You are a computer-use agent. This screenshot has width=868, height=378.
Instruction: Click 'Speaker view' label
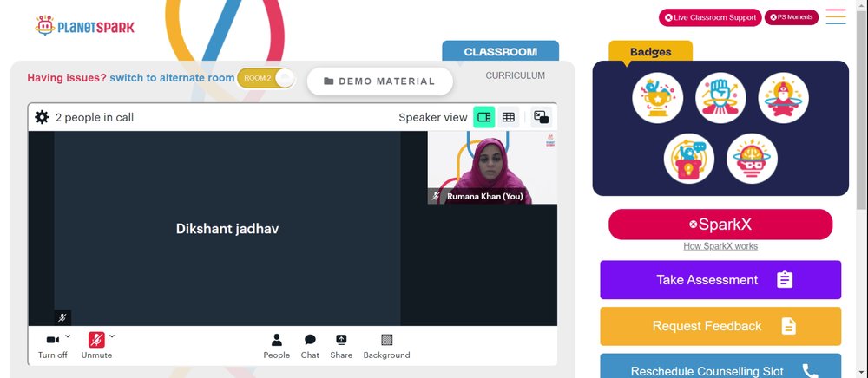pyautogui.click(x=433, y=117)
